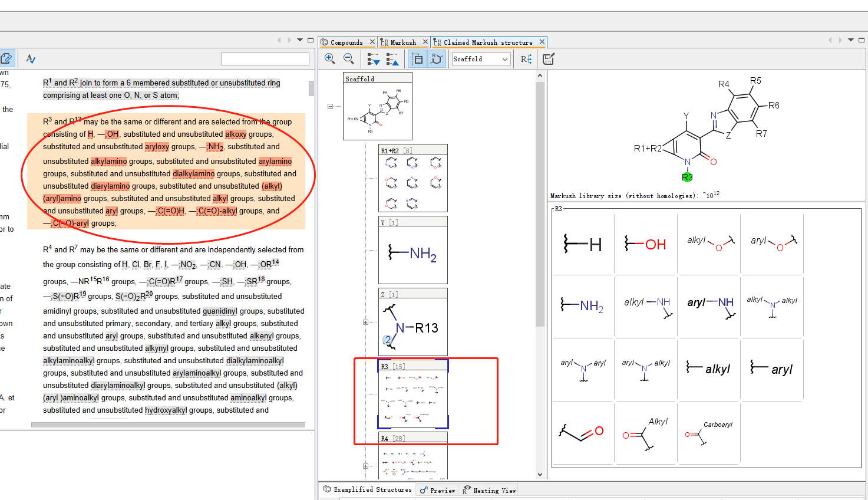Image resolution: width=868 pixels, height=500 pixels.
Task: Select the Scaffold structure thumbnail
Action: click(378, 106)
